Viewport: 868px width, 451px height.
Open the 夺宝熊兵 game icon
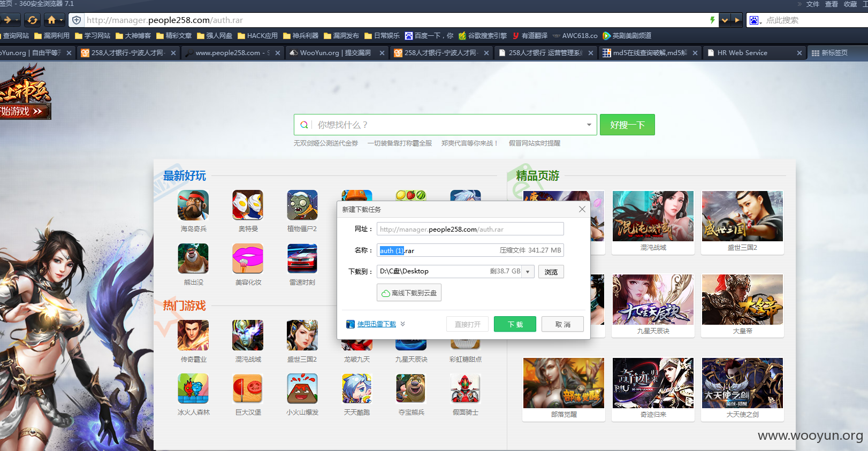coord(411,388)
